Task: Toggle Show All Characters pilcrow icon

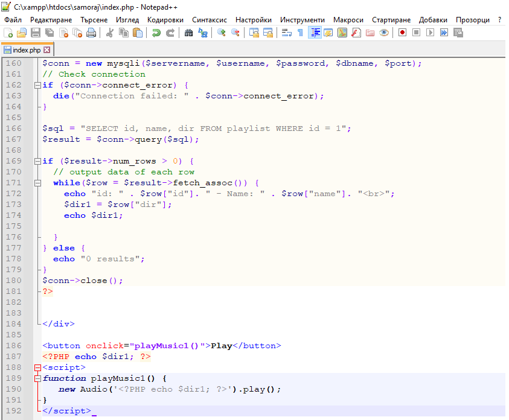Action: [300, 33]
